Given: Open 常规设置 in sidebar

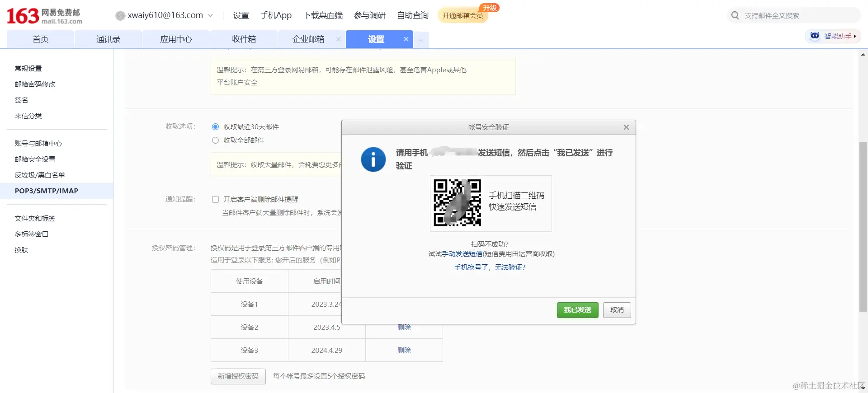Looking at the screenshot, I should tap(28, 69).
